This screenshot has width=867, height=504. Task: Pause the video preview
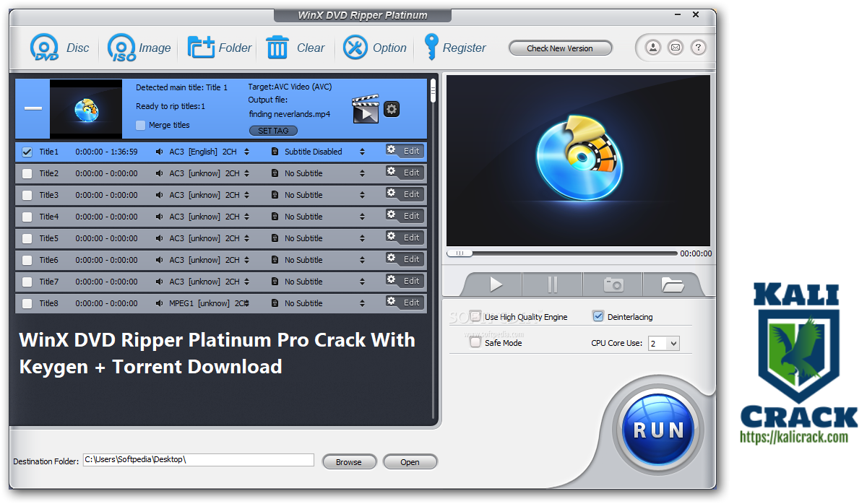click(553, 284)
